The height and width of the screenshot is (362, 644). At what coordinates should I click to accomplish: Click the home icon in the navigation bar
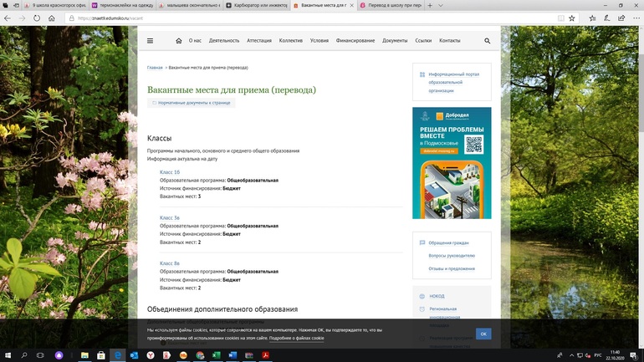point(178,40)
